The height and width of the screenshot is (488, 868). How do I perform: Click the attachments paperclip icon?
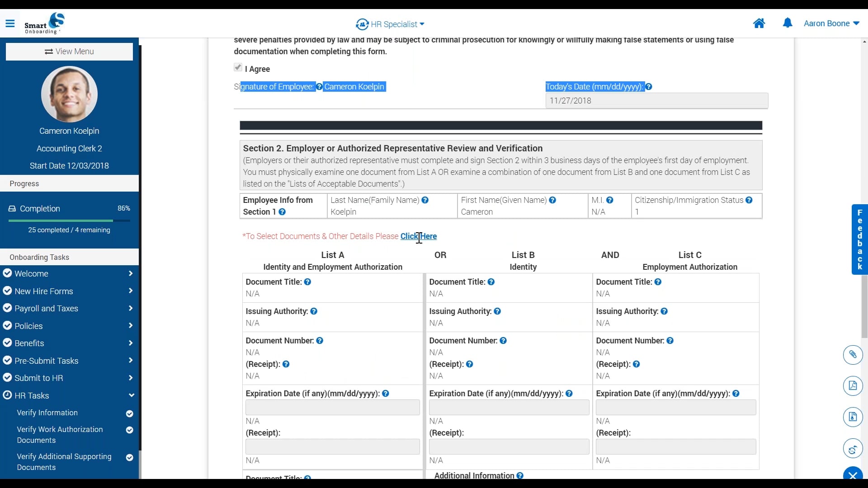point(853,355)
